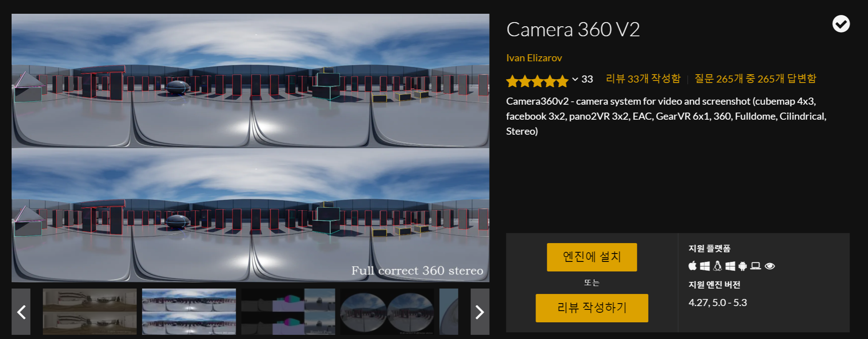This screenshot has width=868, height=339.
Task: Click the Camera 360 V2 title
Action: click(x=573, y=30)
